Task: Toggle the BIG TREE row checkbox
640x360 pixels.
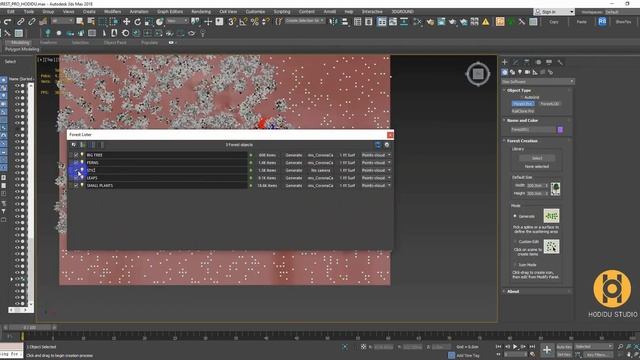Action: (76, 155)
